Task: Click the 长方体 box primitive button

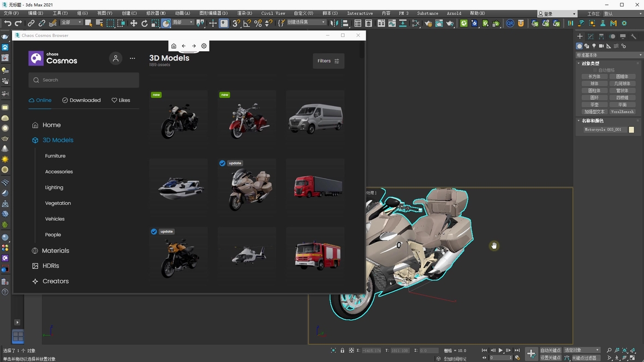Action: (x=594, y=77)
